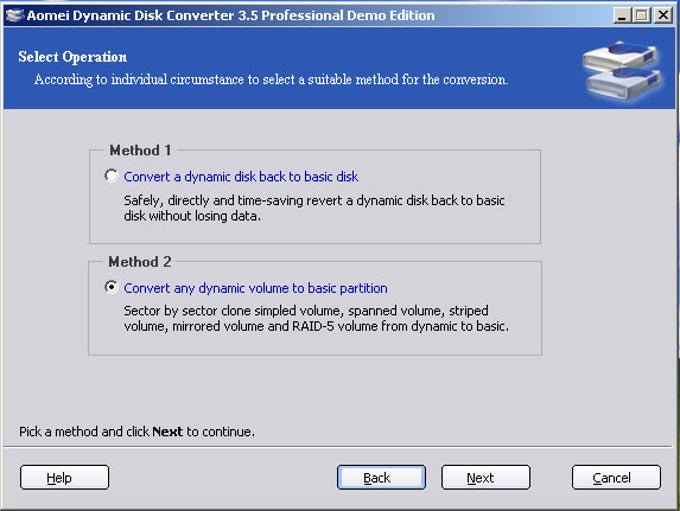This screenshot has height=511, width=680.
Task: Click the window title text
Action: [x=231, y=16]
